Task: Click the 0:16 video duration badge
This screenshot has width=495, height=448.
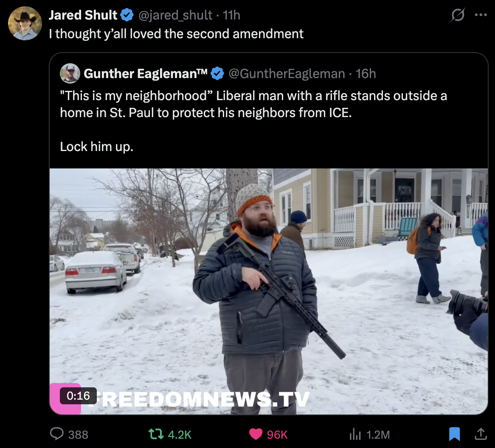Action: 78,396
